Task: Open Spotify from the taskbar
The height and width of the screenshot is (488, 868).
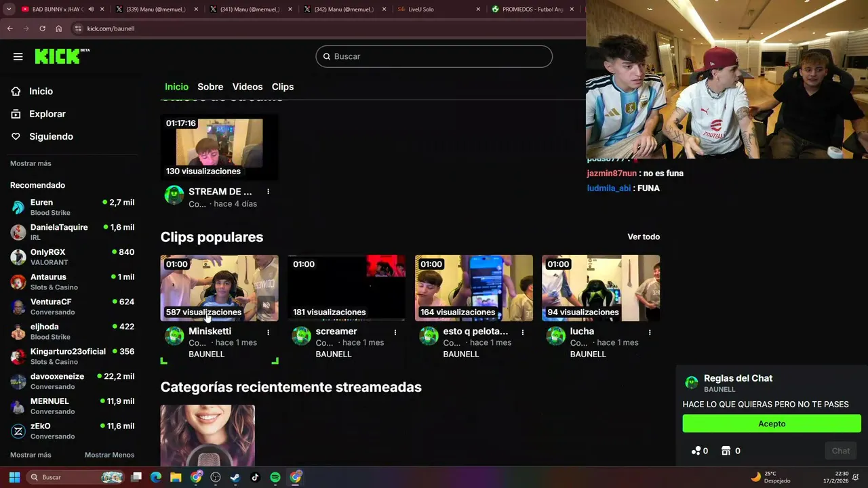Action: tap(275, 477)
